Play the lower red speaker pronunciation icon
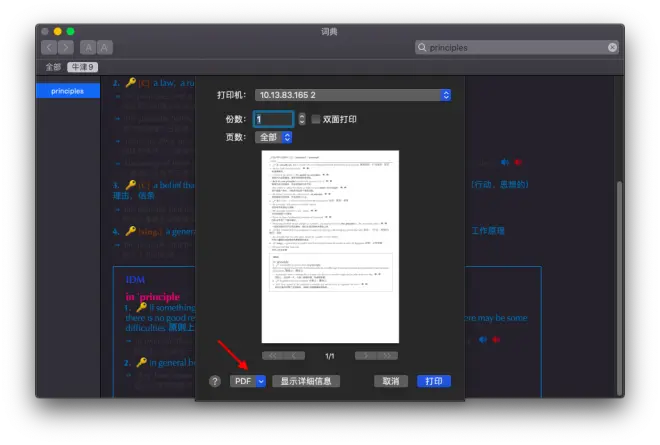660x445 pixels. coord(496,339)
